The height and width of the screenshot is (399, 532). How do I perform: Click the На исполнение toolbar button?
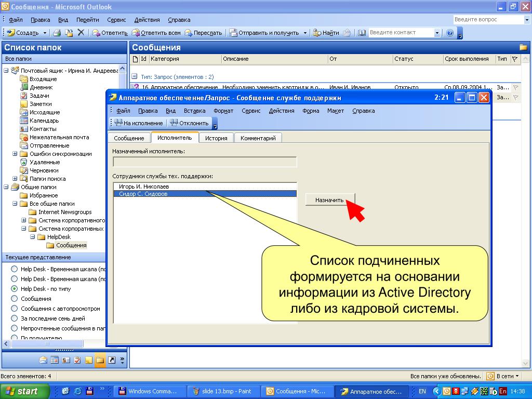tap(139, 123)
